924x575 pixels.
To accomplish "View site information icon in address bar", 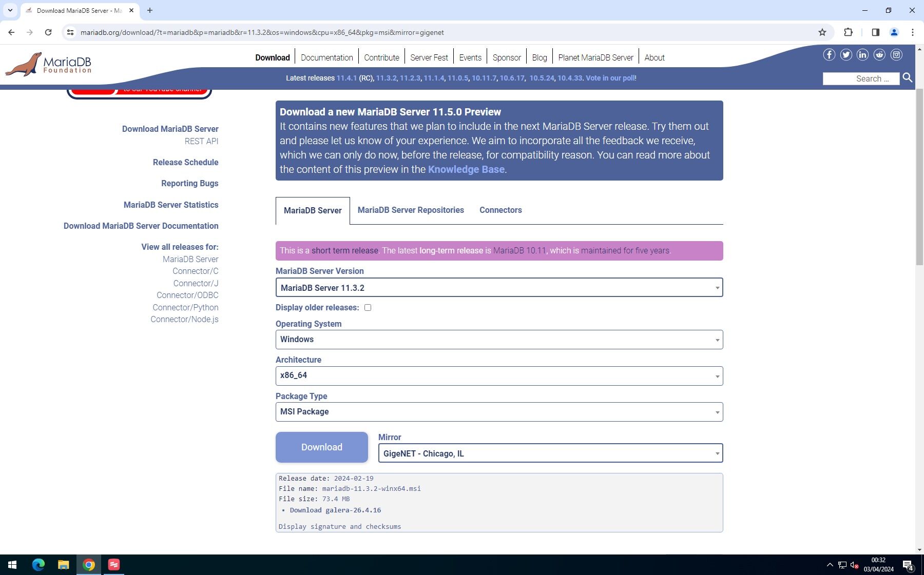I will coord(70,32).
